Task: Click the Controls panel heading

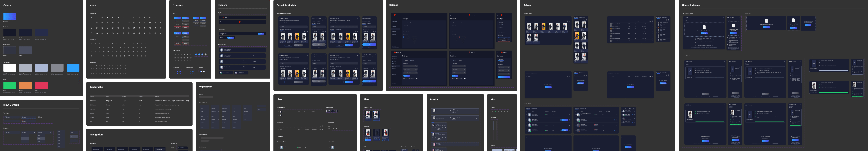Action: coord(178,5)
